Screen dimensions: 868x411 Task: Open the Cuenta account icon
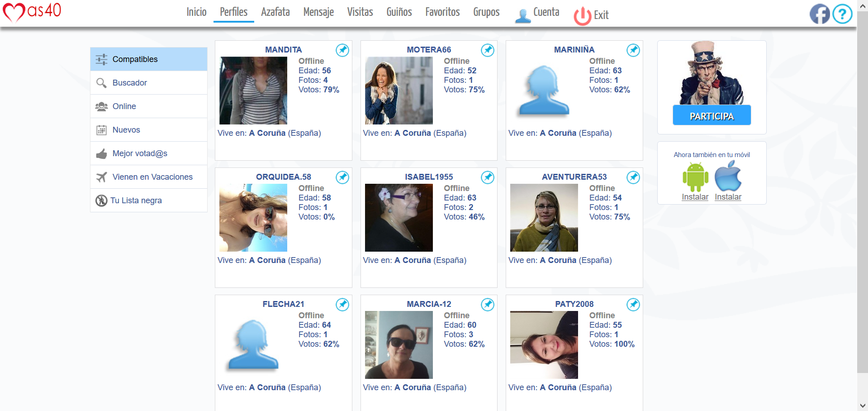(x=522, y=14)
